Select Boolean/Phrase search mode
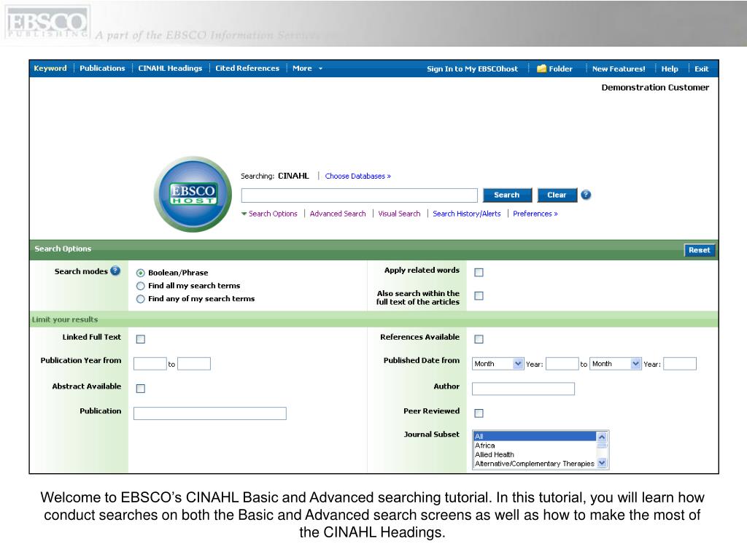The width and height of the screenshot is (747, 560). coord(141,273)
